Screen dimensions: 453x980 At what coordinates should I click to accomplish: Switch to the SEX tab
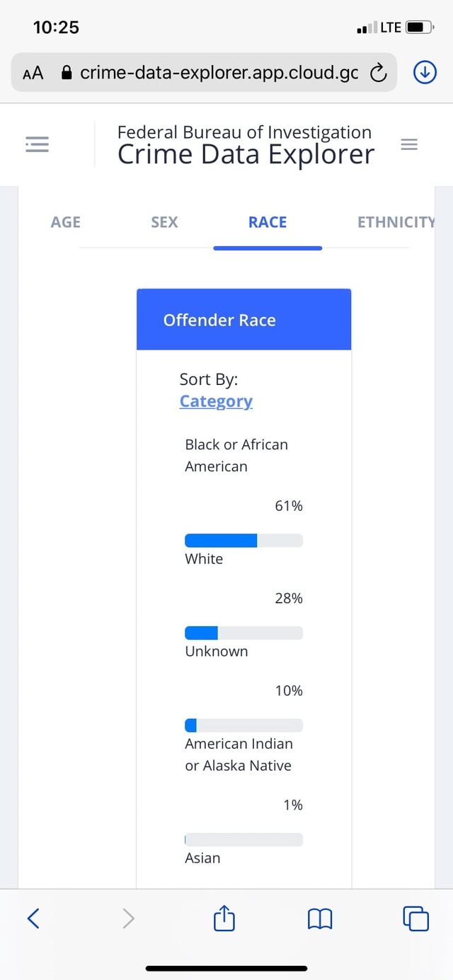(164, 222)
